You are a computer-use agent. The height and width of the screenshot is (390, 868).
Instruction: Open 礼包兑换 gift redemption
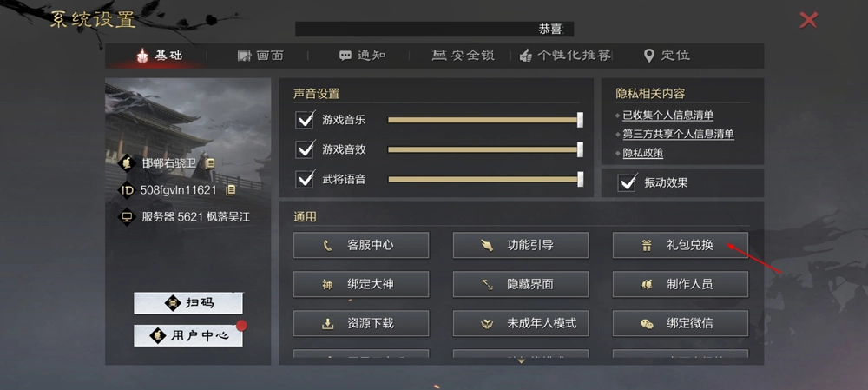click(x=681, y=245)
